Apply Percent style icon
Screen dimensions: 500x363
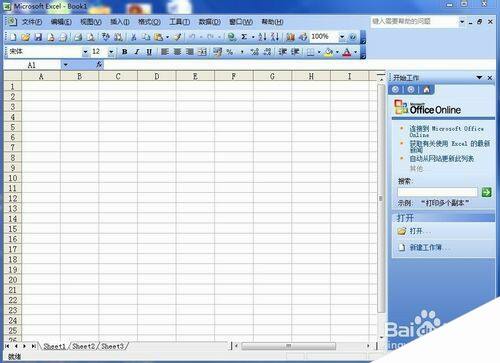tap(230, 52)
